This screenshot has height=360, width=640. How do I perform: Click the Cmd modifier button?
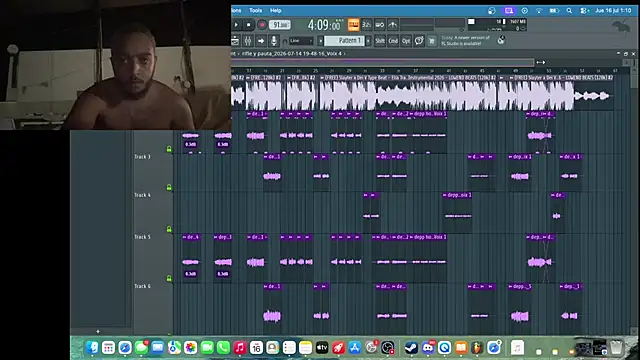click(393, 41)
